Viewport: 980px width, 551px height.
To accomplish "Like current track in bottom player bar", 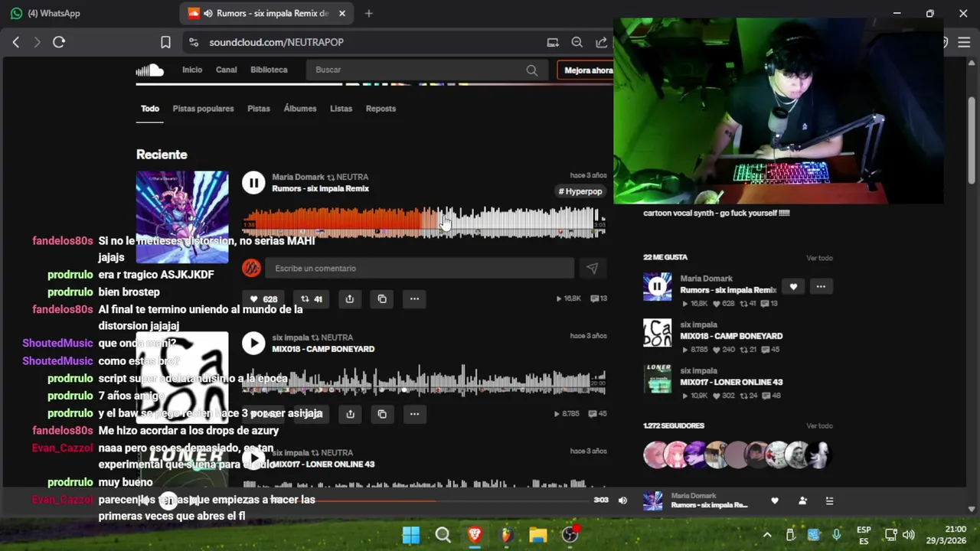I will tap(775, 500).
